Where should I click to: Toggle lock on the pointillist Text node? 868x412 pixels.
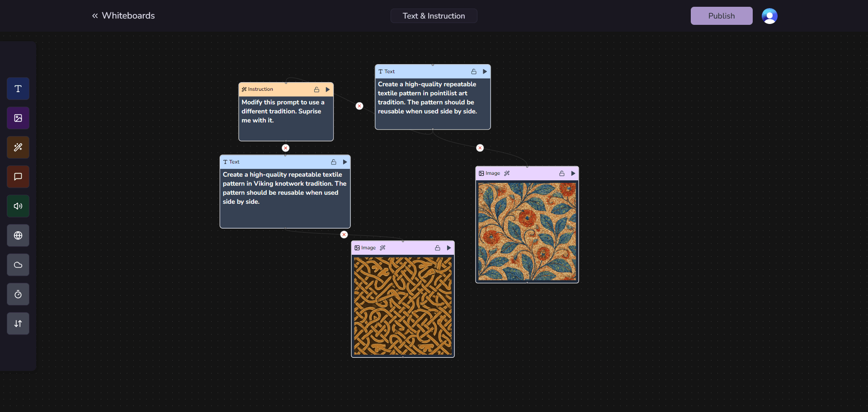pyautogui.click(x=474, y=71)
